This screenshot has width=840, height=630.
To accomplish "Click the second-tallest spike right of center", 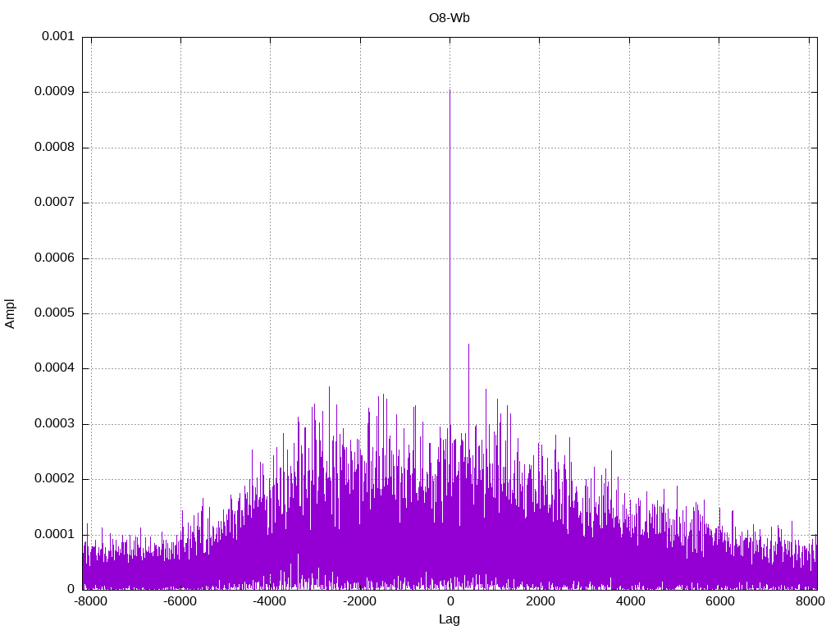I will tap(468, 345).
